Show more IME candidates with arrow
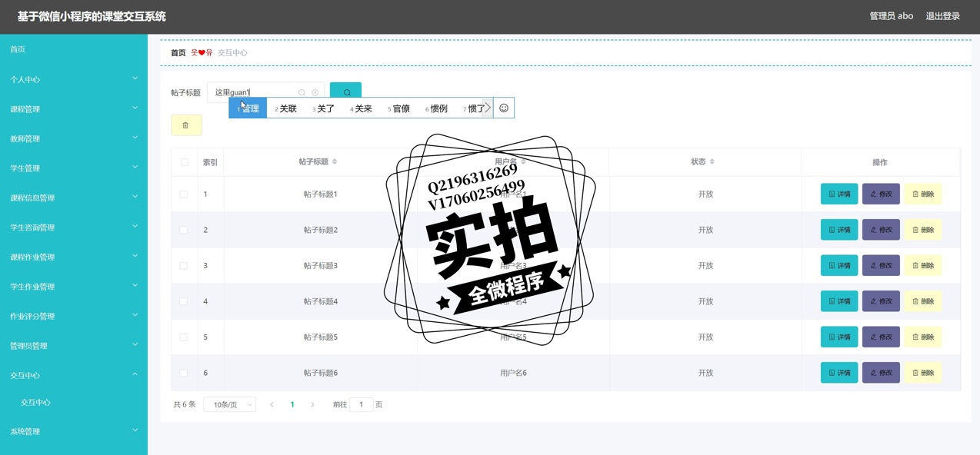This screenshot has height=455, width=980. 487,108
